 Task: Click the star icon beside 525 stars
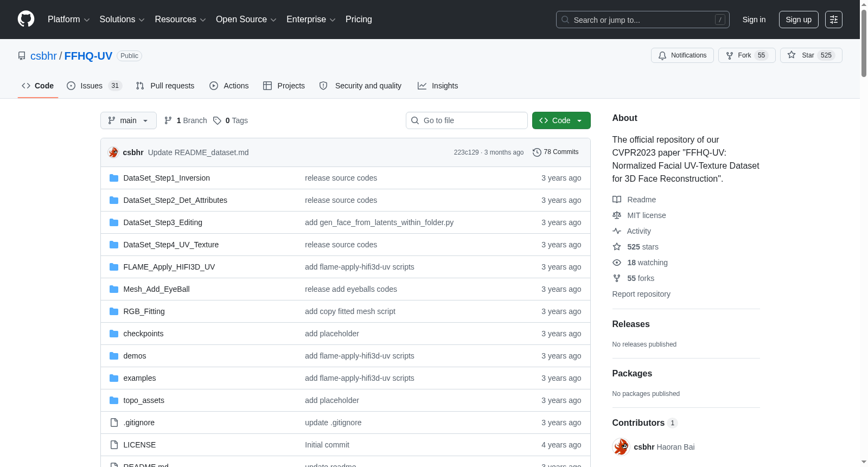point(617,247)
